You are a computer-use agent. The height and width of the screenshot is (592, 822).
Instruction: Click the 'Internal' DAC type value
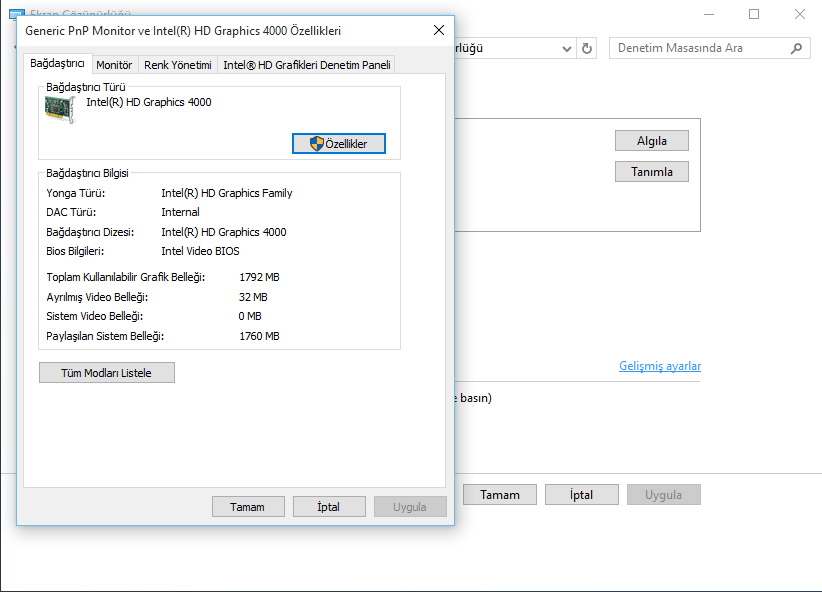pyautogui.click(x=180, y=212)
